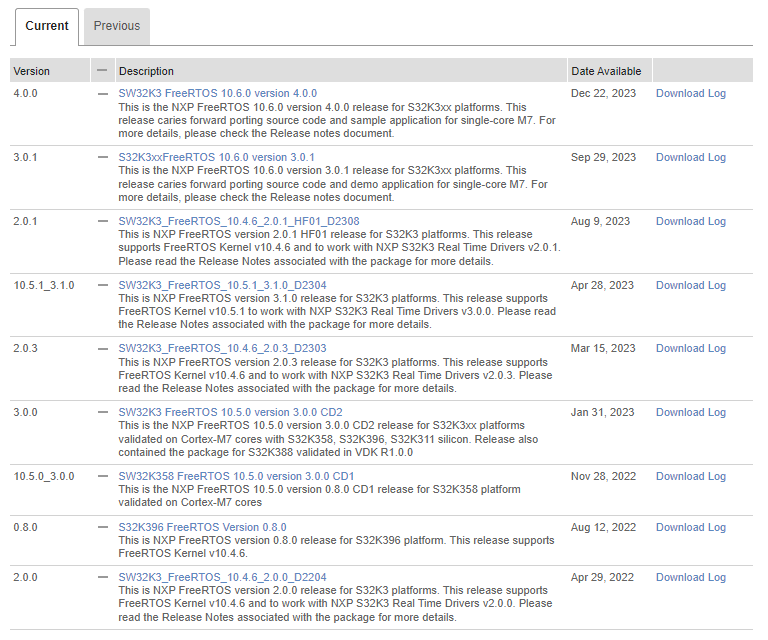Click the Apr 28, 2023 date
The width and height of the screenshot is (768, 640).
click(602, 285)
